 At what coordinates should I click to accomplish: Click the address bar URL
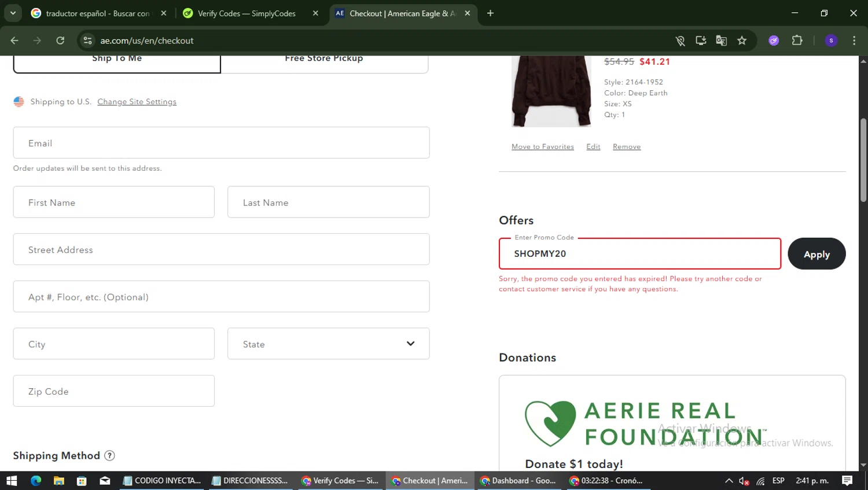pos(147,40)
